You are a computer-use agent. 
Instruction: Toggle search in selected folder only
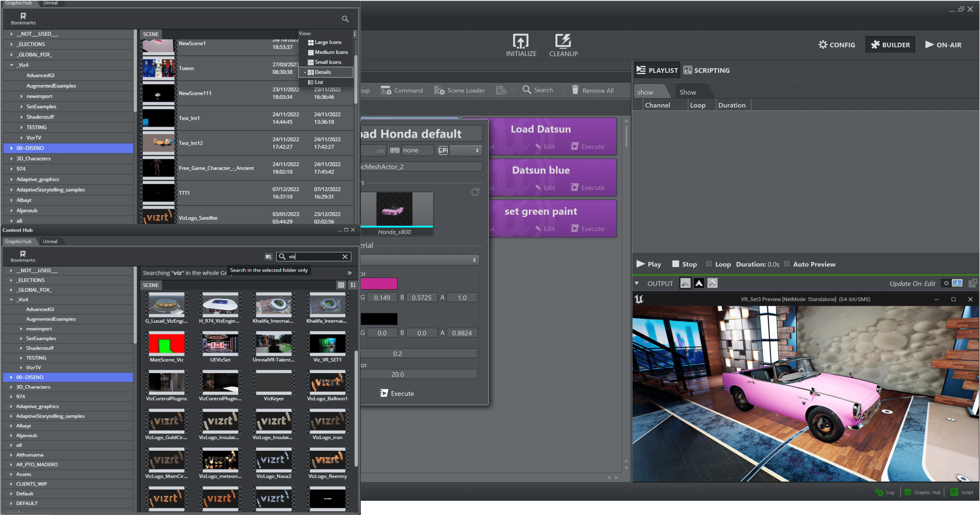(x=268, y=257)
